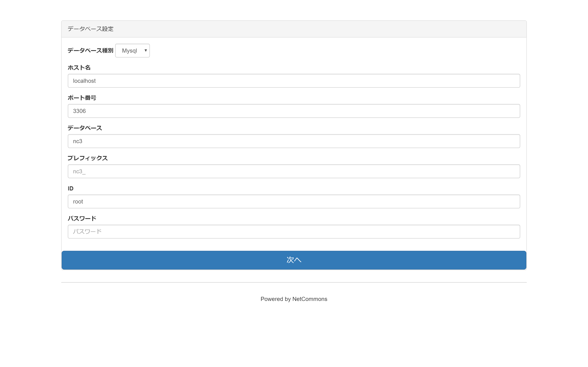Submit the form via 次へ

pos(294,260)
